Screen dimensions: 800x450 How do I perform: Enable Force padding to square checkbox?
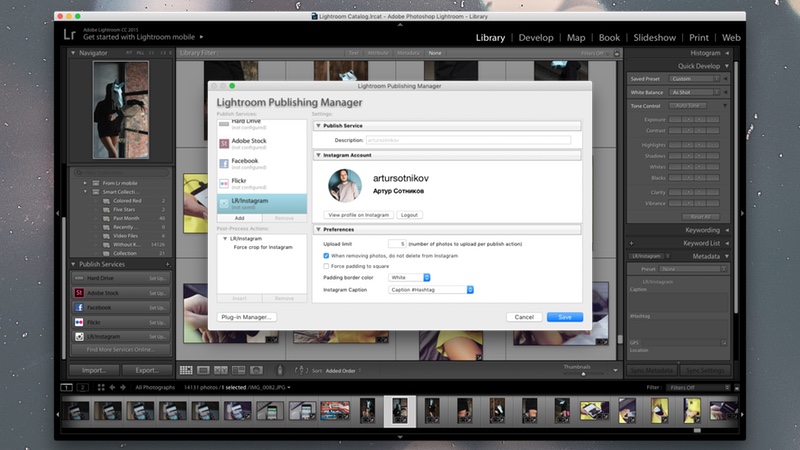[327, 267]
